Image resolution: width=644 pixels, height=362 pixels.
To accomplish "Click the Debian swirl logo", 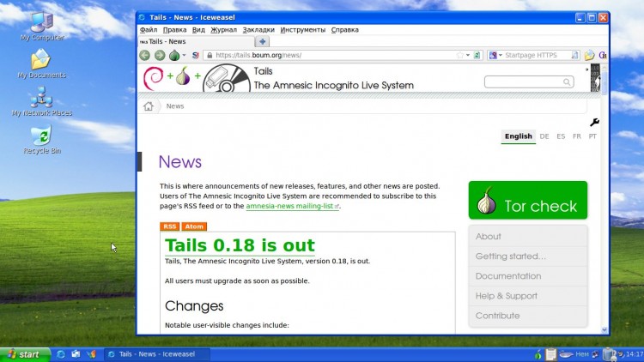I will pyautogui.click(x=153, y=78).
